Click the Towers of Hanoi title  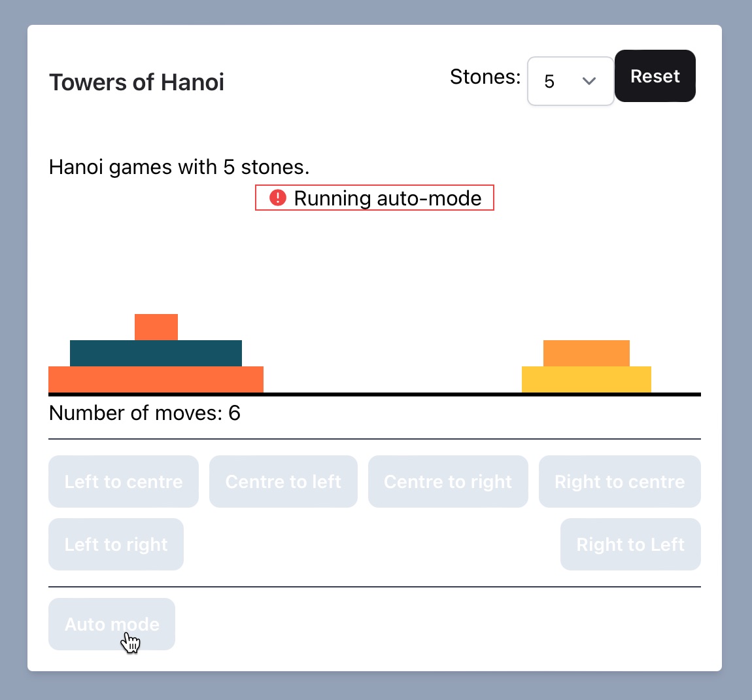(x=137, y=82)
